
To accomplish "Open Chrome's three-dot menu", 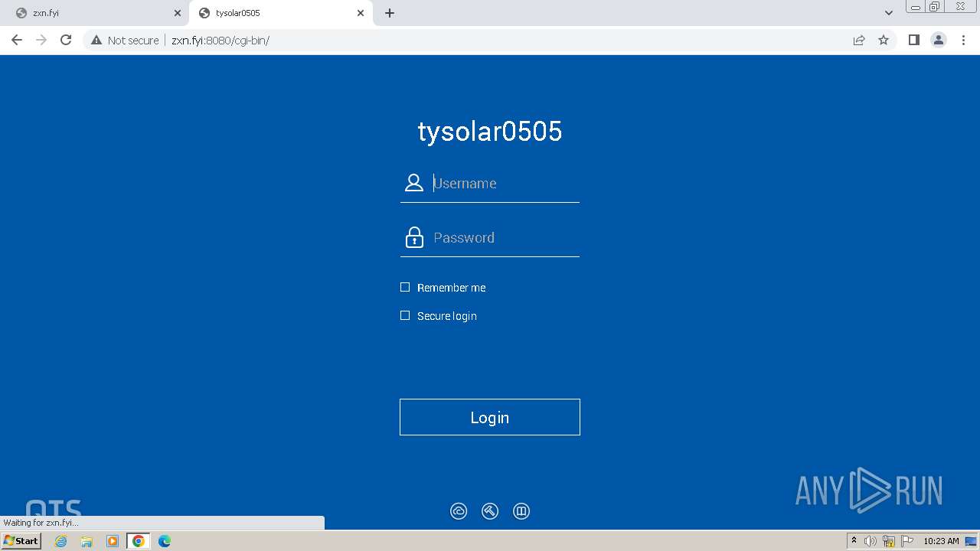I will click(x=964, y=40).
